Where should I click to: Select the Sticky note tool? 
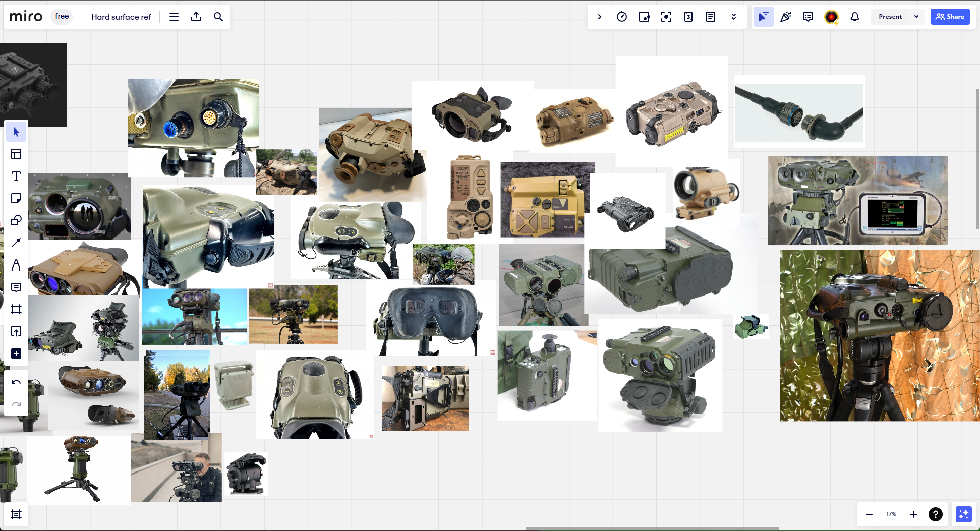(x=16, y=198)
